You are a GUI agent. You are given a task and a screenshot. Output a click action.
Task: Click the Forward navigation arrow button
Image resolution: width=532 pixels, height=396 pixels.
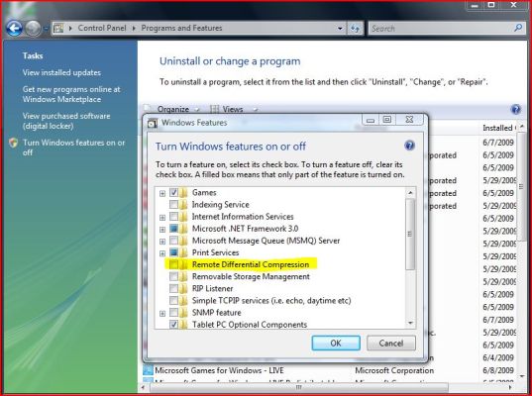tap(34, 28)
